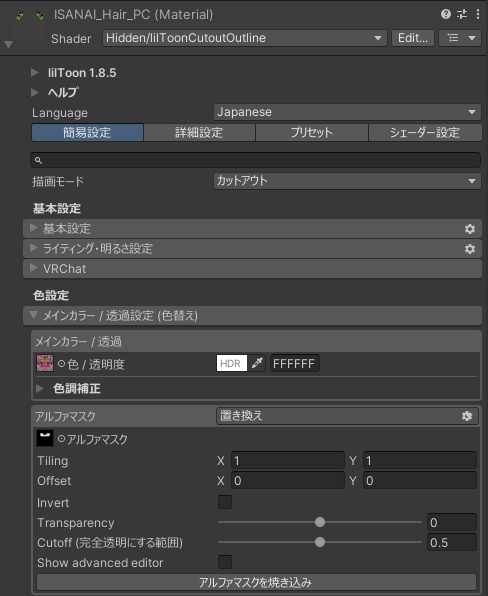Expand the VRChat section
Image resolution: width=488 pixels, height=596 pixels.
tap(252, 269)
